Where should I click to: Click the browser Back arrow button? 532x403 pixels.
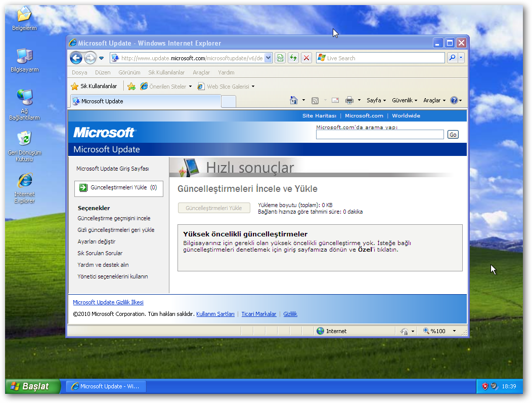(76, 58)
